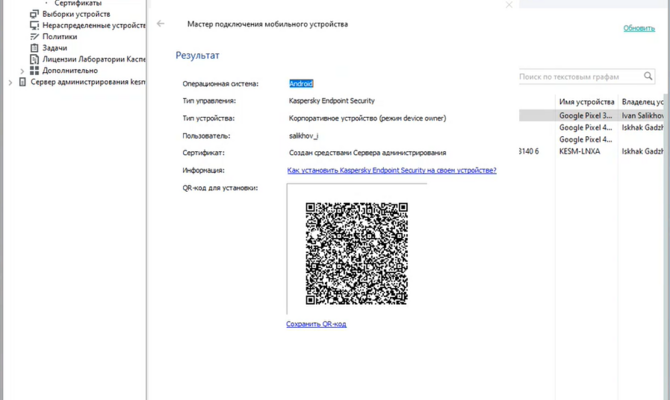Image resolution: width=670 pixels, height=400 pixels.
Task: Click the QR code image
Action: pos(356,253)
